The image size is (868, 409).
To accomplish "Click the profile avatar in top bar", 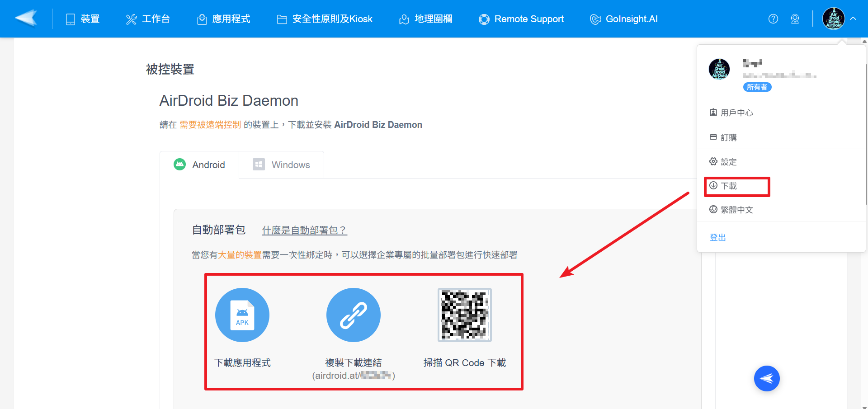I will (x=834, y=19).
